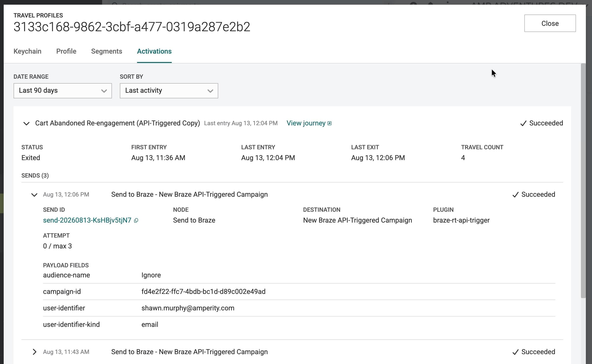Open the Sort By dropdown

click(x=169, y=91)
